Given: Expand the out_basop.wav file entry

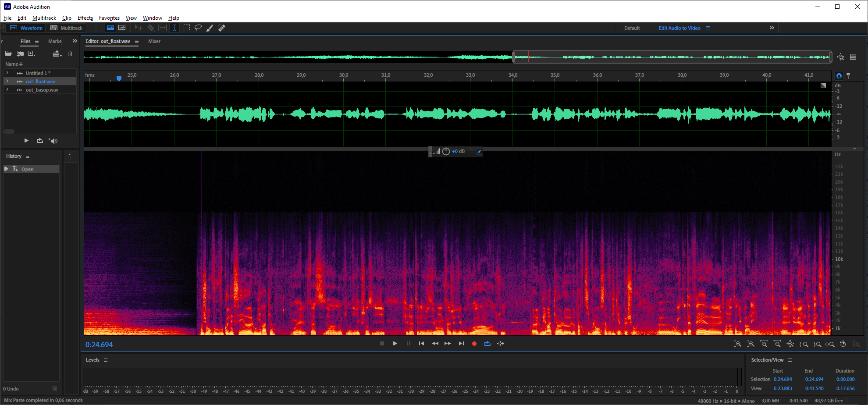Looking at the screenshot, I should (7, 90).
